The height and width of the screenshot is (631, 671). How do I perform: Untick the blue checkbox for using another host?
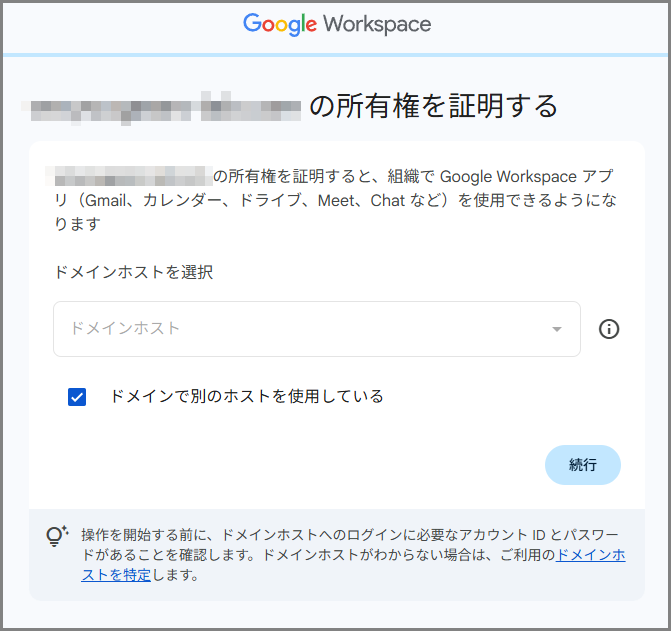(77, 397)
